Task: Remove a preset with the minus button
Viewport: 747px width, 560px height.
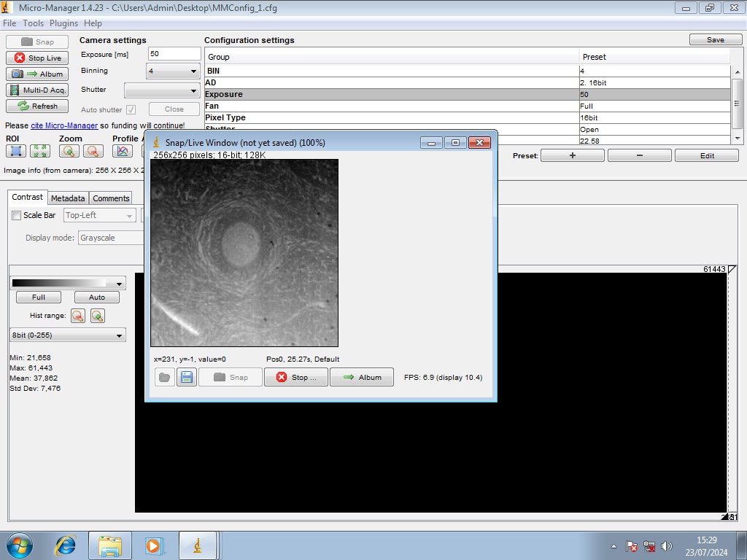Action: (x=639, y=156)
